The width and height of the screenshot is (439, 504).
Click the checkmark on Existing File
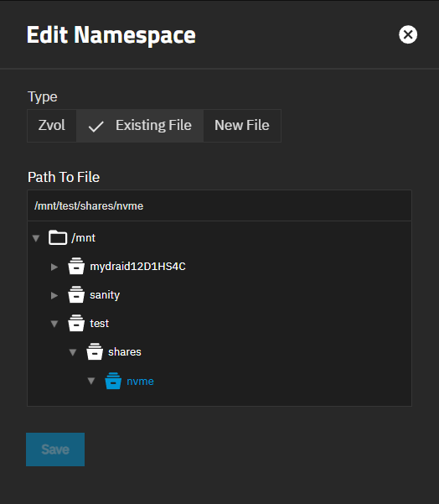click(96, 127)
